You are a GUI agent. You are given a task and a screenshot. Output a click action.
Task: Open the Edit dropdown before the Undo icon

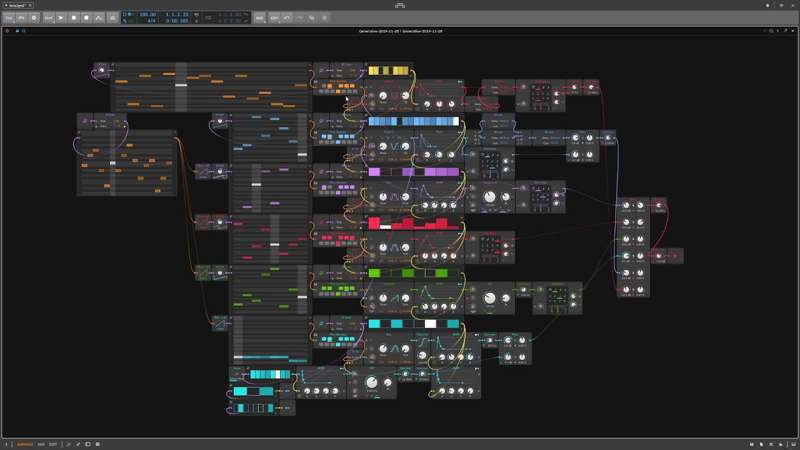point(274,18)
